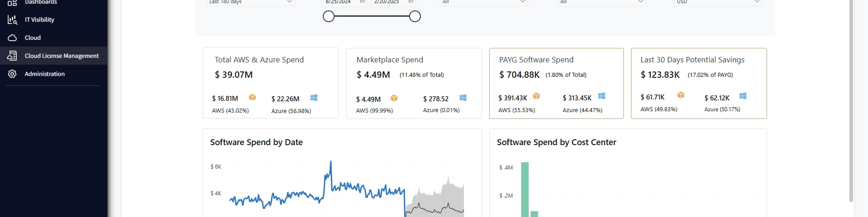Expand the Last 180 days dropdown
The height and width of the screenshot is (217, 868).
(x=251, y=2)
